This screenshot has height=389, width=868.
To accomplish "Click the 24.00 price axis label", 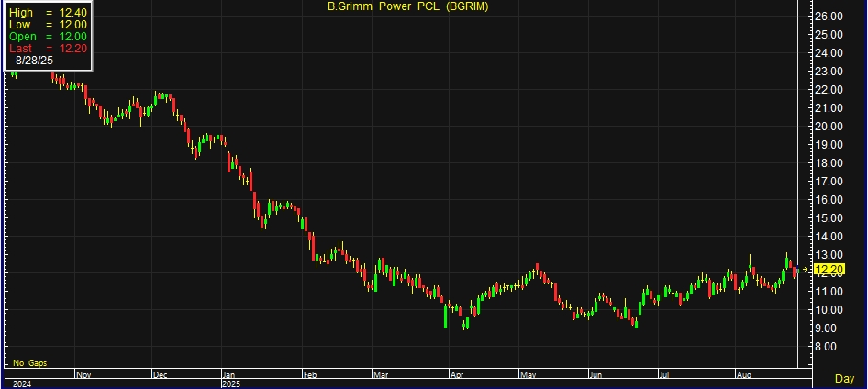I will (x=829, y=53).
